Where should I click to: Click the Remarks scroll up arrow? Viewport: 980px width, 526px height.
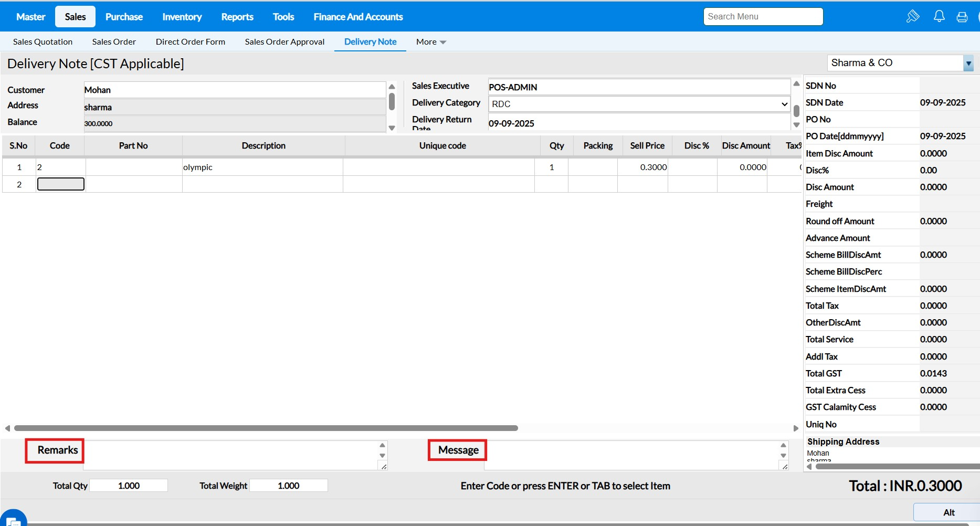[382, 445]
